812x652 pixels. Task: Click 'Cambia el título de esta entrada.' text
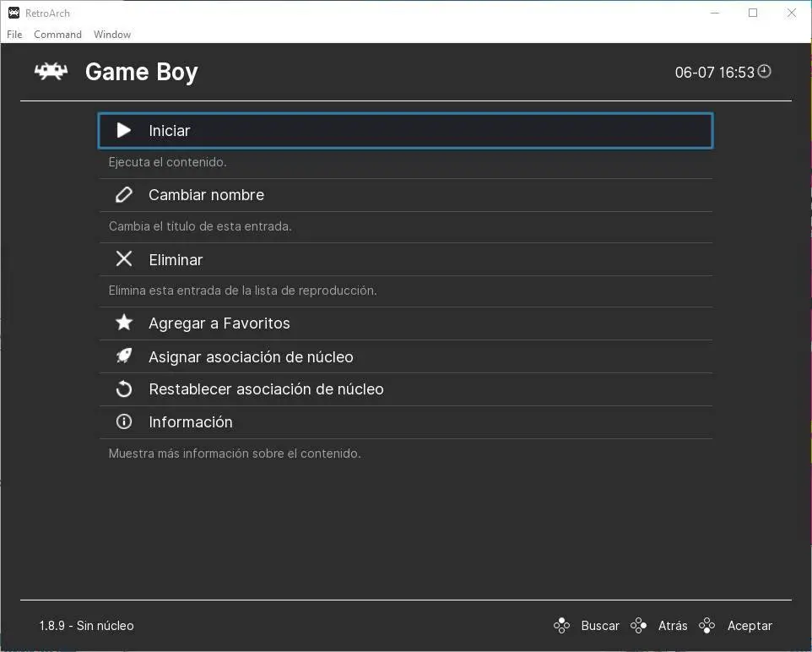tap(200, 226)
